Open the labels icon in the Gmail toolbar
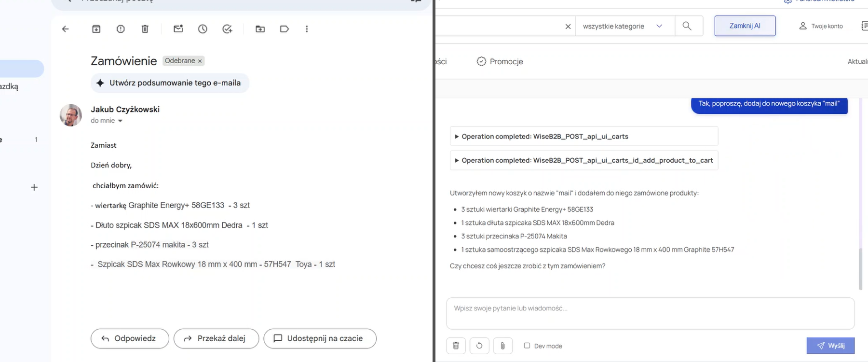 [285, 29]
